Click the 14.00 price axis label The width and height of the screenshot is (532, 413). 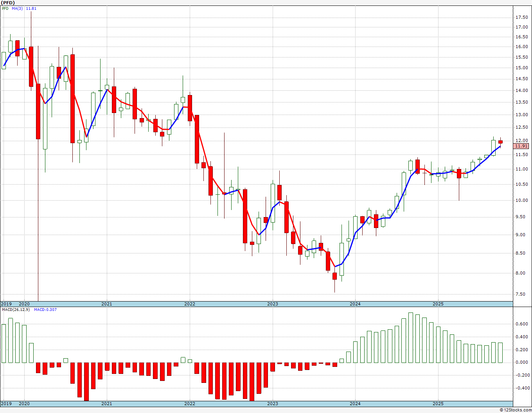[x=521, y=90]
